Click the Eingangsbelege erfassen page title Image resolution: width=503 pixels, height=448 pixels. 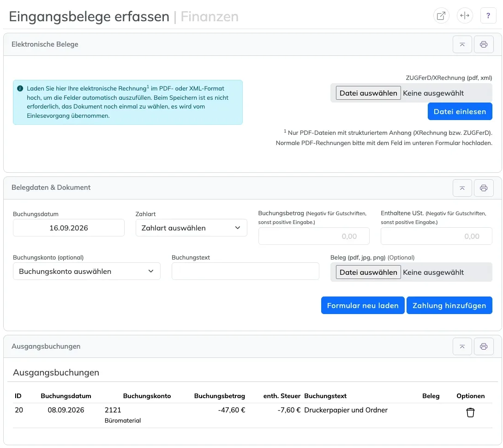[x=89, y=16]
